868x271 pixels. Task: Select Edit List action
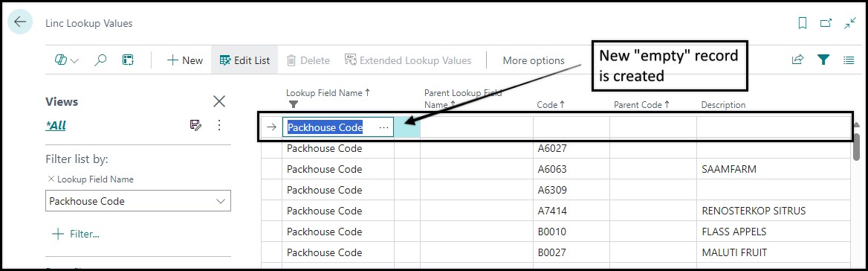point(244,60)
